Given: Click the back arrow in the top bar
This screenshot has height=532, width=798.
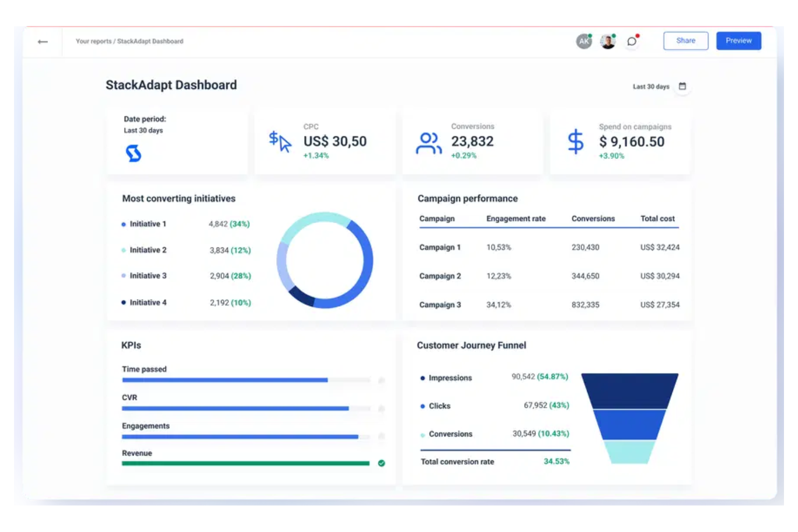Looking at the screenshot, I should pos(43,42).
